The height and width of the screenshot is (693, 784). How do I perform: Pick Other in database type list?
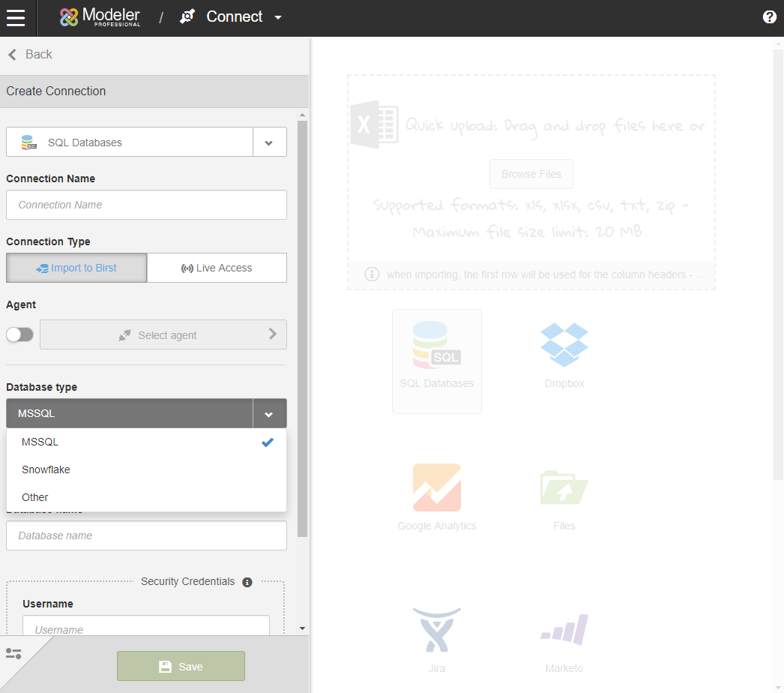35,497
